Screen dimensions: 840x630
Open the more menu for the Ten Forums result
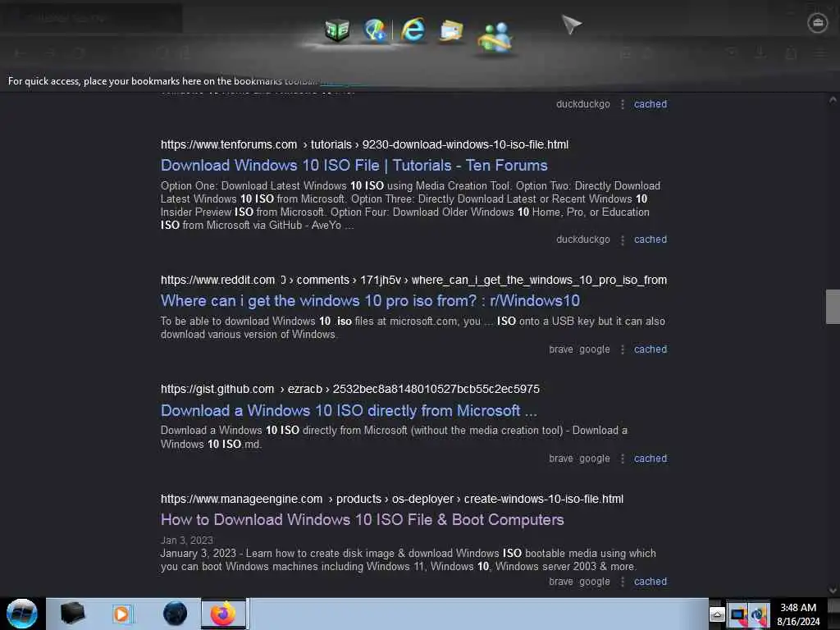623,240
